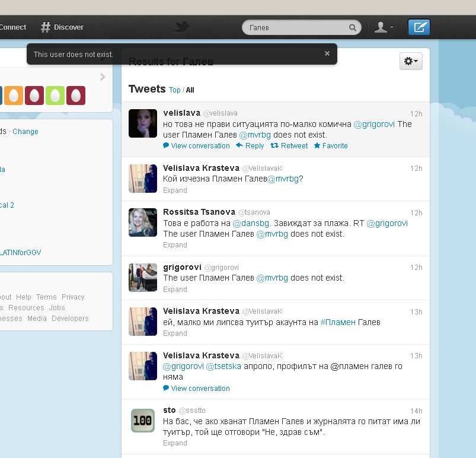View conversation on the @grigorovi @tsetska tweet
Image resolution: width=476 pixels, height=458 pixels.
point(196,389)
